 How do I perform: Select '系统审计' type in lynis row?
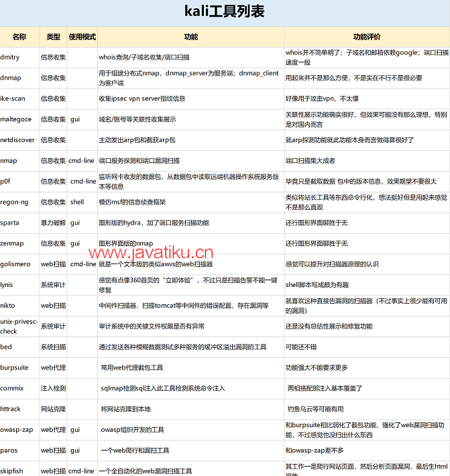click(x=54, y=285)
